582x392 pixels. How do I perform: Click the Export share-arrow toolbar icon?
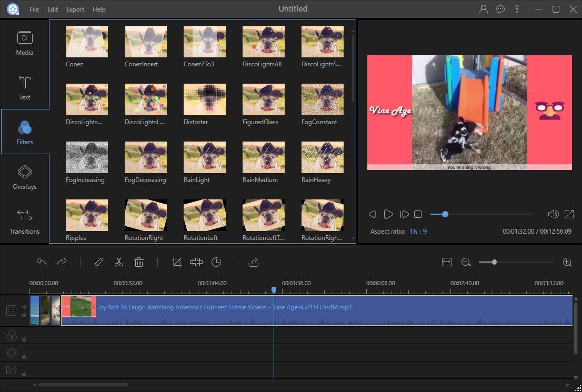coord(254,262)
